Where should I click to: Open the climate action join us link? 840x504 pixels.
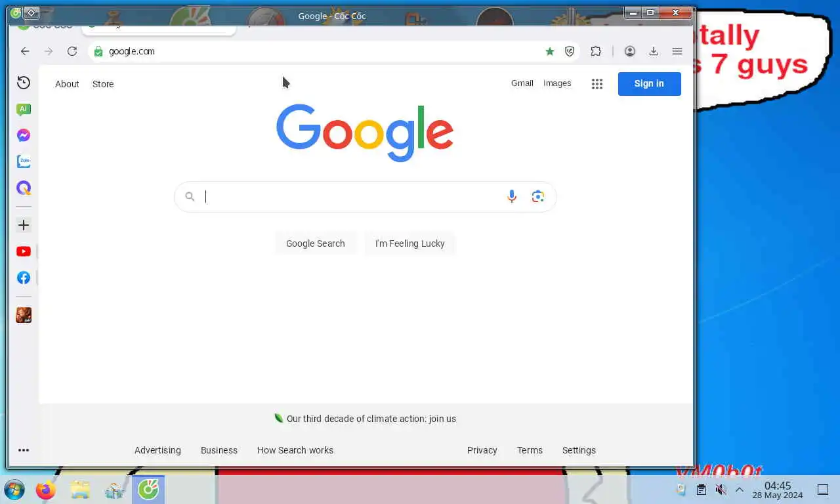point(371,419)
